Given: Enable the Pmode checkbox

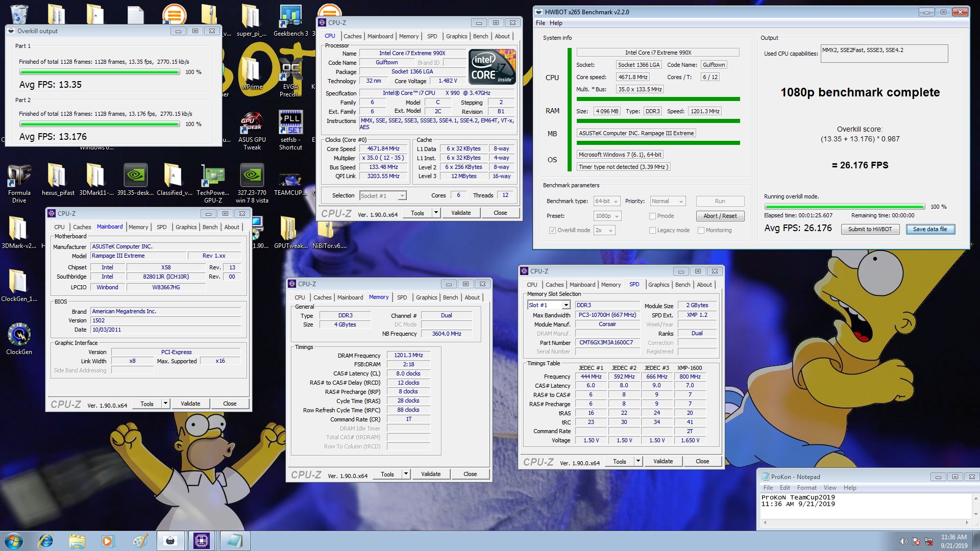Looking at the screenshot, I should click(x=652, y=216).
